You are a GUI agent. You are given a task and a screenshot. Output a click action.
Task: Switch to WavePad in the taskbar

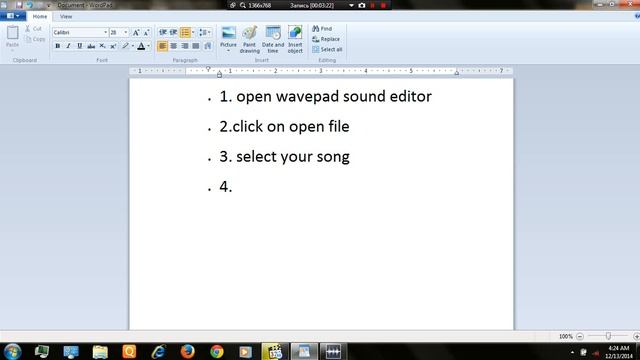click(x=333, y=351)
